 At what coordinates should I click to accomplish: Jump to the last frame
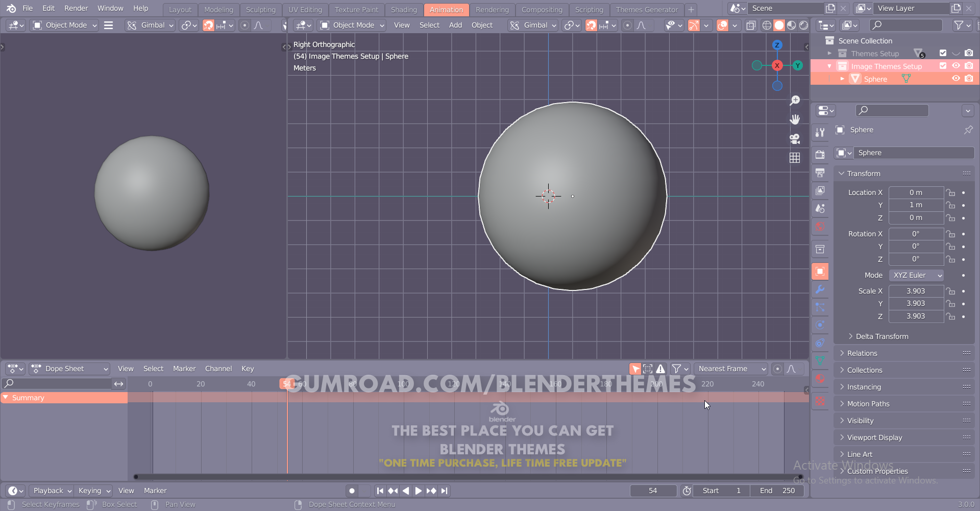tap(445, 491)
